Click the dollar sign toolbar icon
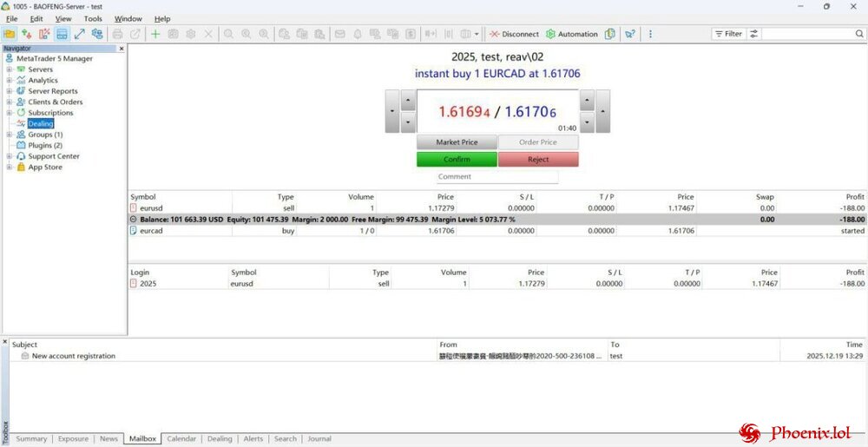This screenshot has width=868, height=447. (x=411, y=34)
